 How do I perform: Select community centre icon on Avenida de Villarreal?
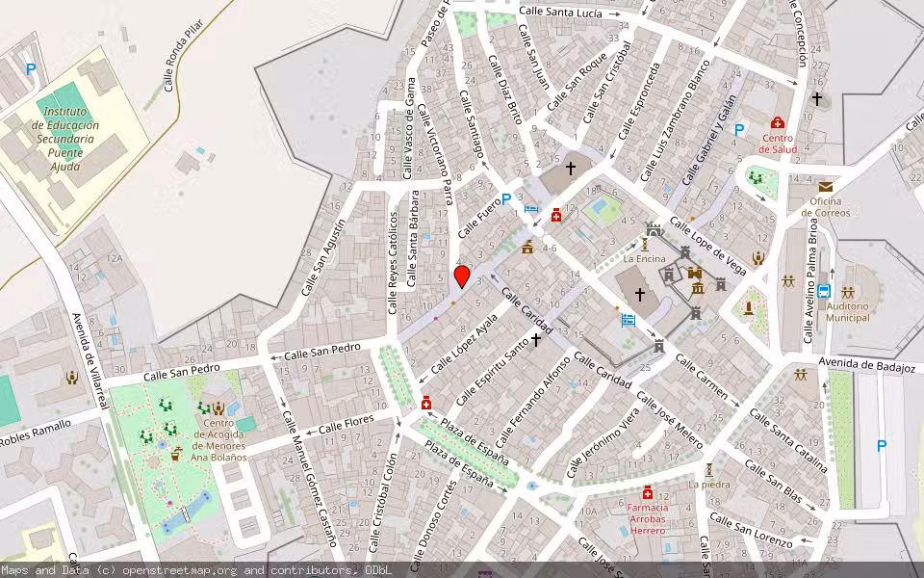72,378
